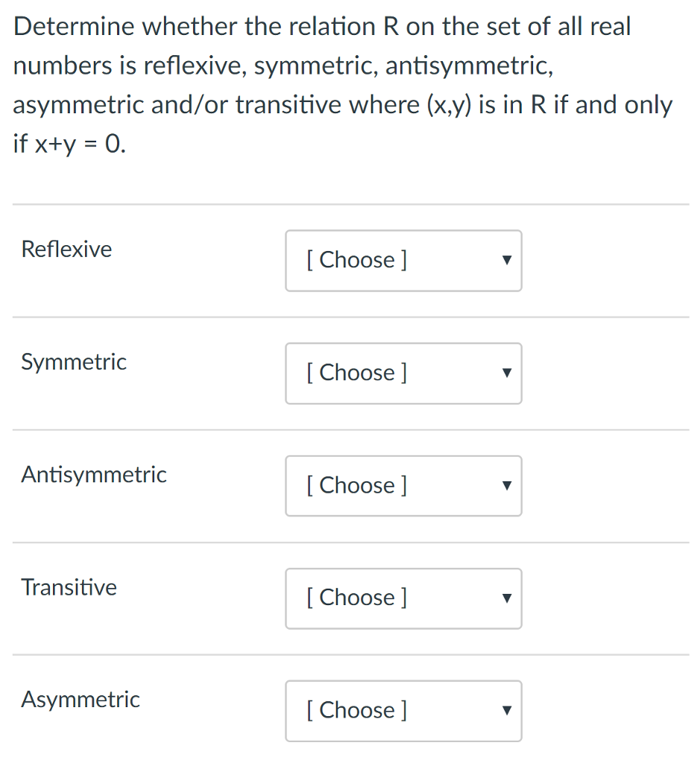The image size is (700, 763).
Task: Click the [Choose] text in the Transitive selector
Action: (x=356, y=598)
